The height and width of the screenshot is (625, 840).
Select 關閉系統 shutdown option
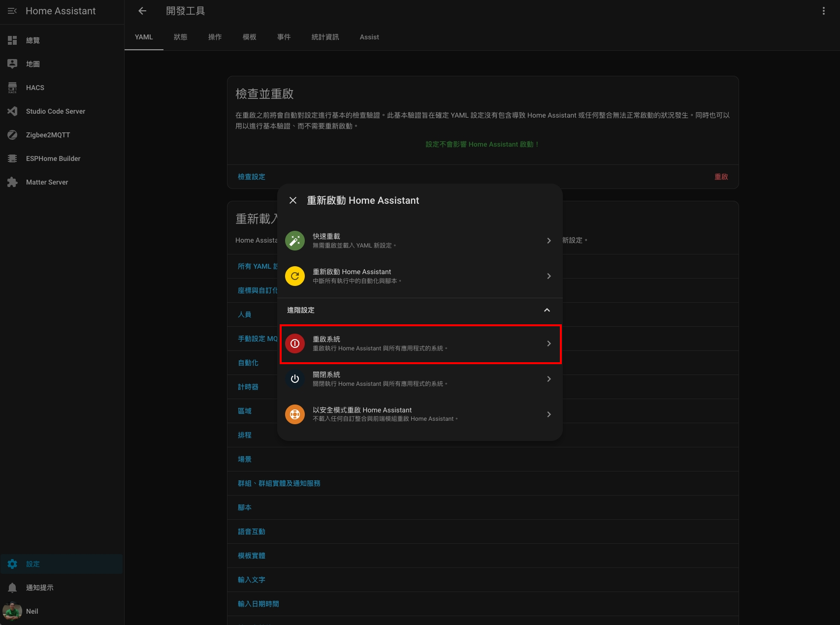click(420, 379)
